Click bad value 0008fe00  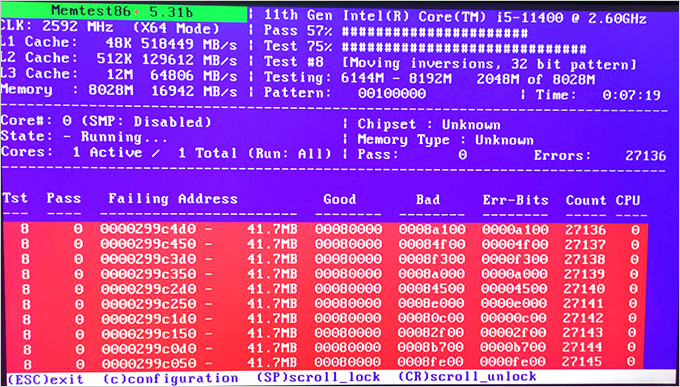click(x=432, y=362)
